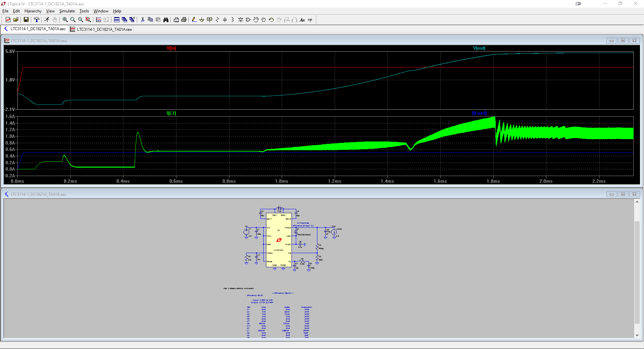Close the waveform .raw child window

click(634, 41)
